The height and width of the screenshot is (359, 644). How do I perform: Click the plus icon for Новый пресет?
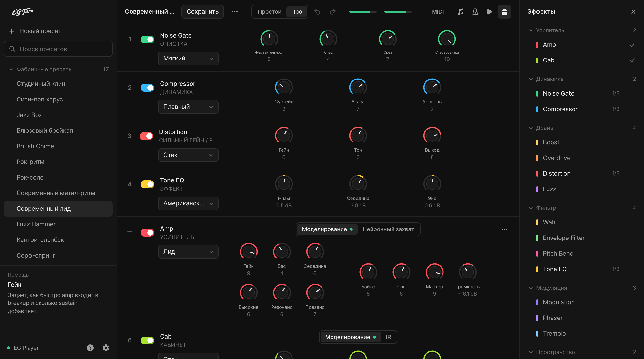coord(11,31)
